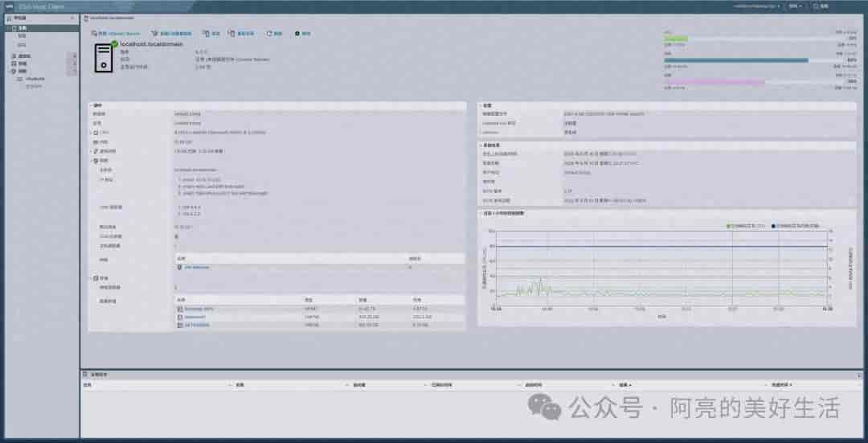Refresh the host summary view

pyautogui.click(x=275, y=34)
